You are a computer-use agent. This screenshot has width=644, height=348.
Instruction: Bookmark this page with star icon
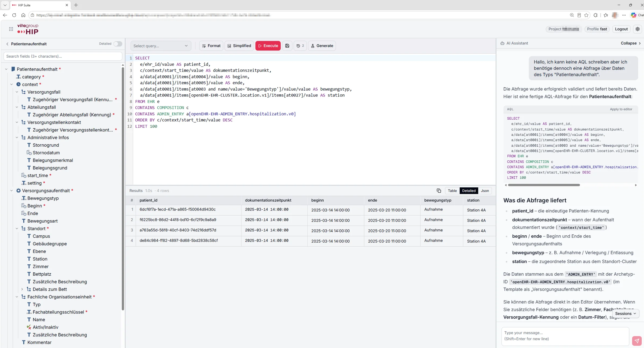586,15
